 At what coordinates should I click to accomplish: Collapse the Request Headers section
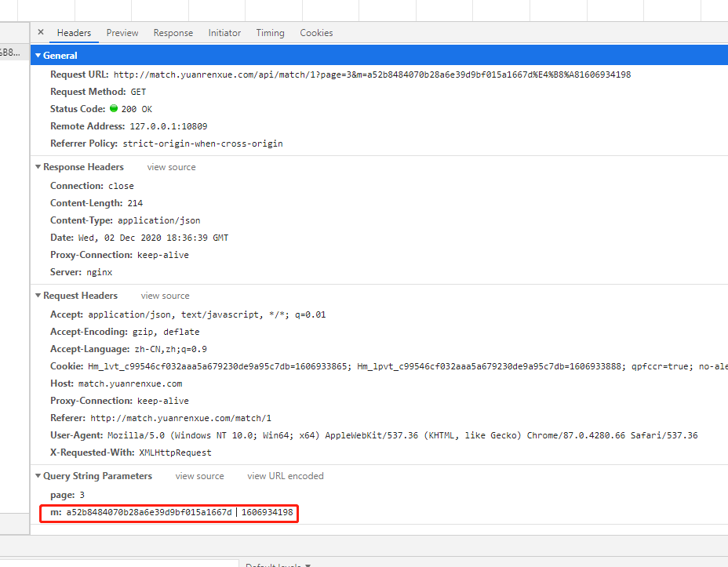click(38, 295)
